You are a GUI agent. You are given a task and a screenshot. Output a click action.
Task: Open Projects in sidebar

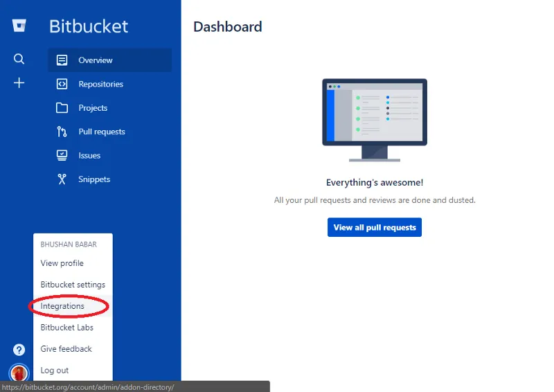[110, 108]
